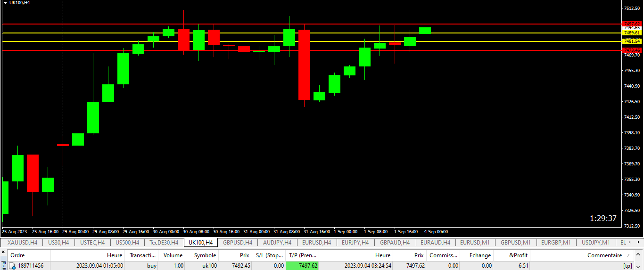Click the open price 7492.45
This screenshot has height=270, width=644.
pyautogui.click(x=241, y=266)
